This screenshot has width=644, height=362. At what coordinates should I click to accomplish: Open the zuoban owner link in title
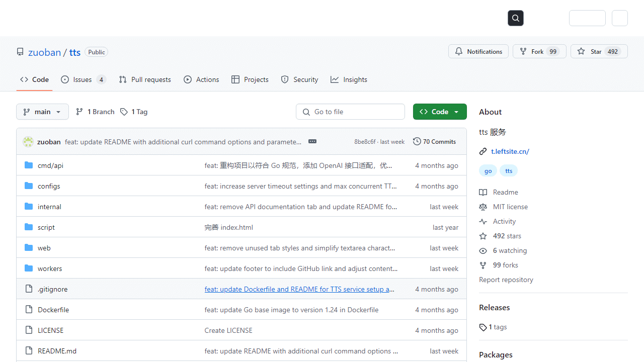pos(44,52)
